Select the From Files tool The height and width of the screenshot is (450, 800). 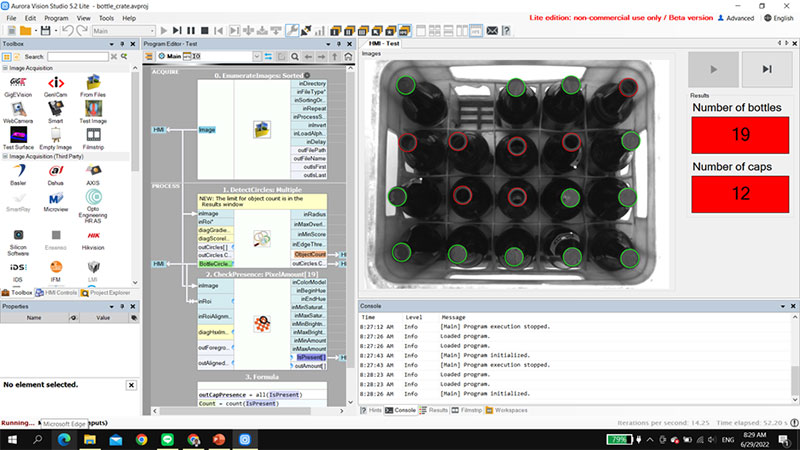point(93,87)
